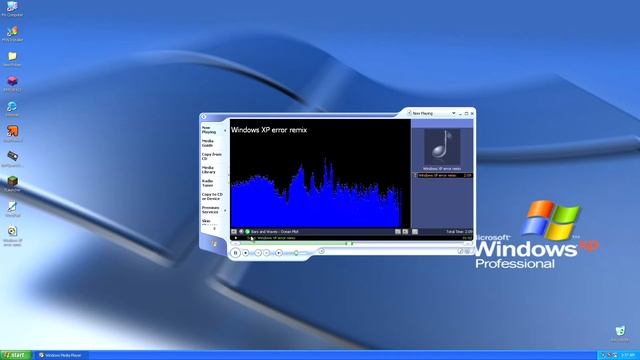Stop playback with the stop button
Image resolution: width=640 pixels, height=360 pixels.
point(246,253)
